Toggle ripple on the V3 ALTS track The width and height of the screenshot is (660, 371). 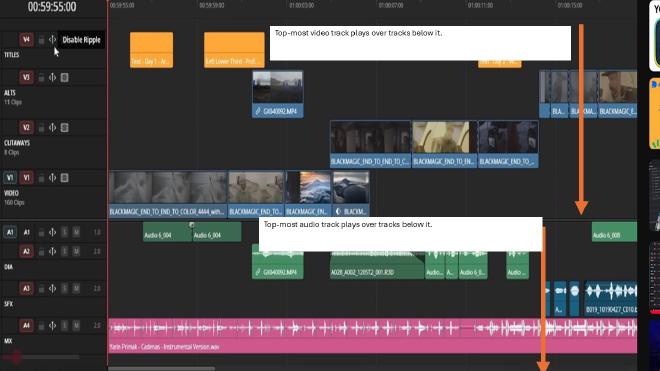click(52, 77)
